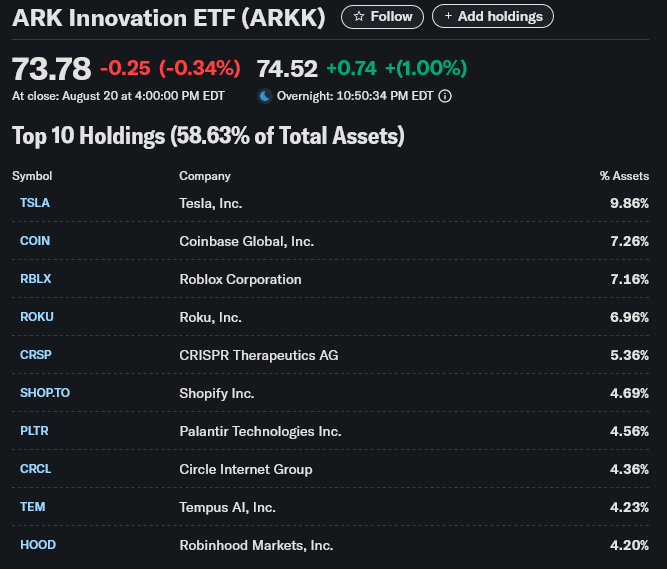Image resolution: width=667 pixels, height=569 pixels.
Task: Click the star icon in Follow button
Action: click(359, 17)
